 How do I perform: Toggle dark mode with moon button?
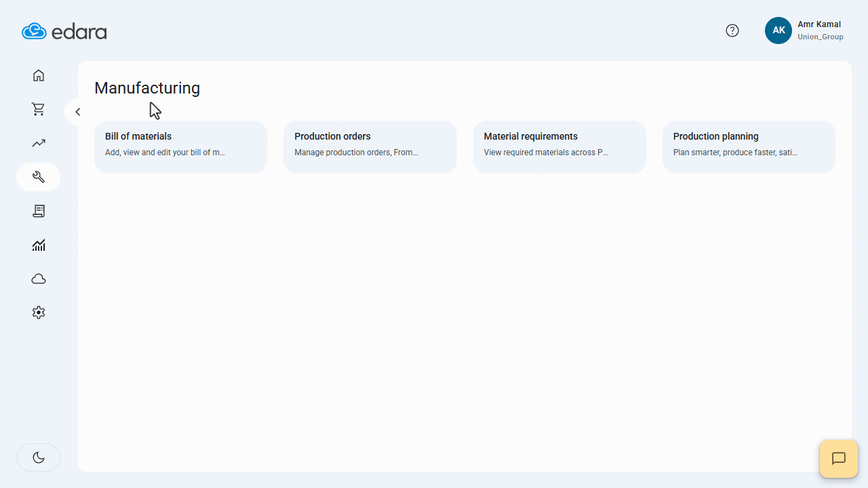39,457
